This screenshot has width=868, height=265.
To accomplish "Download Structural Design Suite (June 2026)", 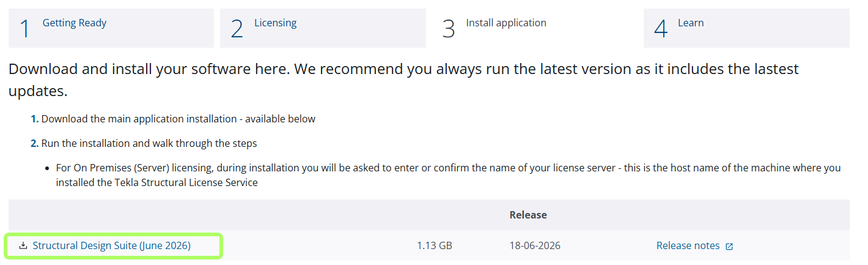I will pyautogui.click(x=112, y=245).
